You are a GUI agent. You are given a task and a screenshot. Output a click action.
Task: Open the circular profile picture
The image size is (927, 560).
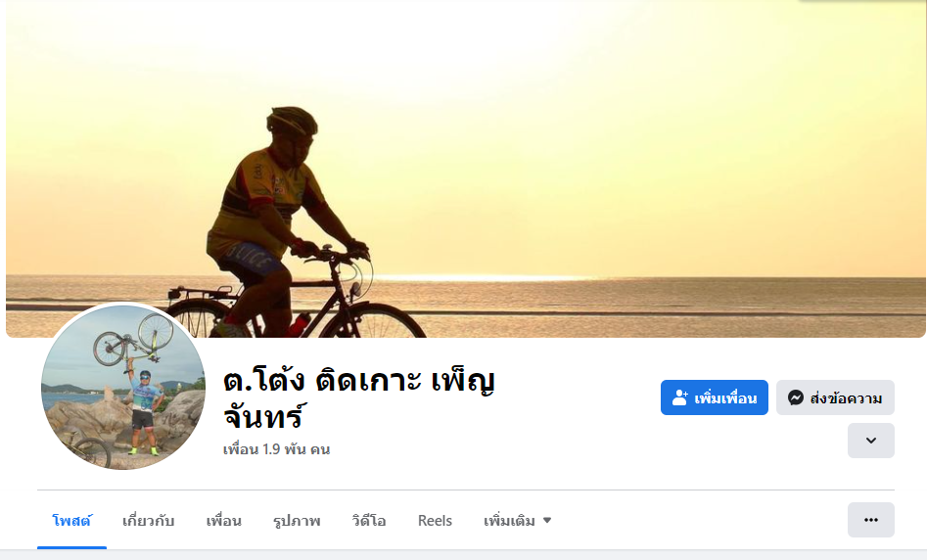click(x=123, y=387)
